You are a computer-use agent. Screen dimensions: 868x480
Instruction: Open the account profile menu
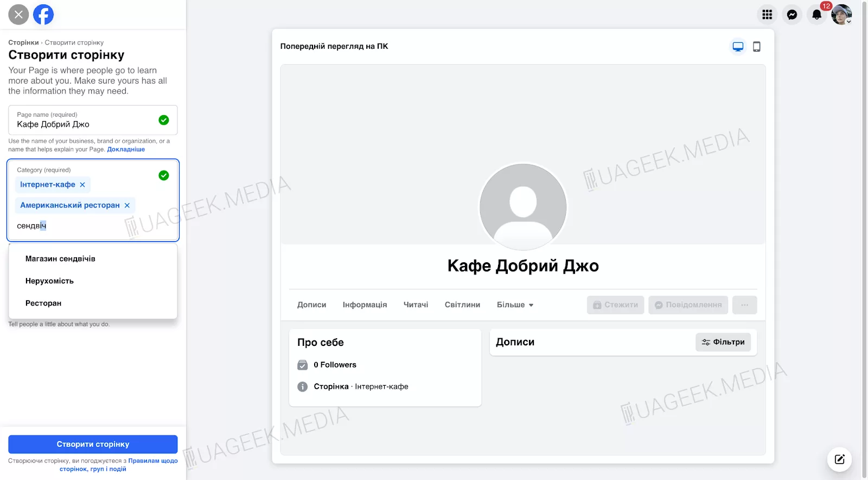pos(841,15)
